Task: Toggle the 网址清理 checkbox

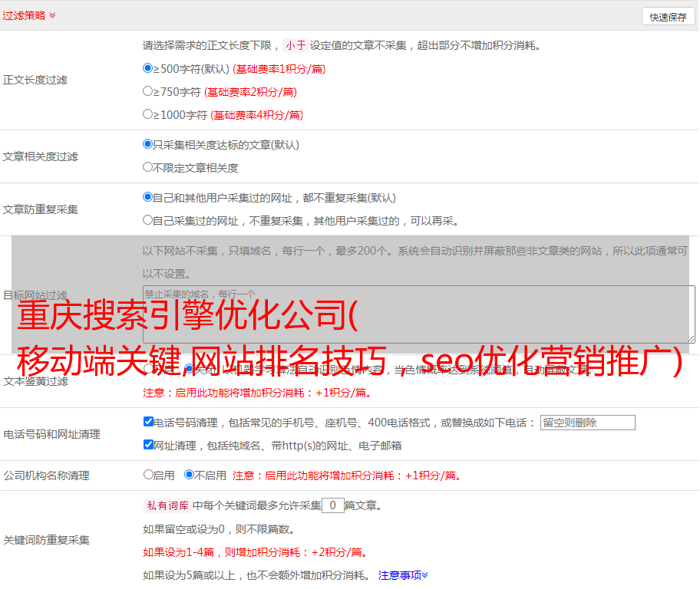Action: click(148, 444)
